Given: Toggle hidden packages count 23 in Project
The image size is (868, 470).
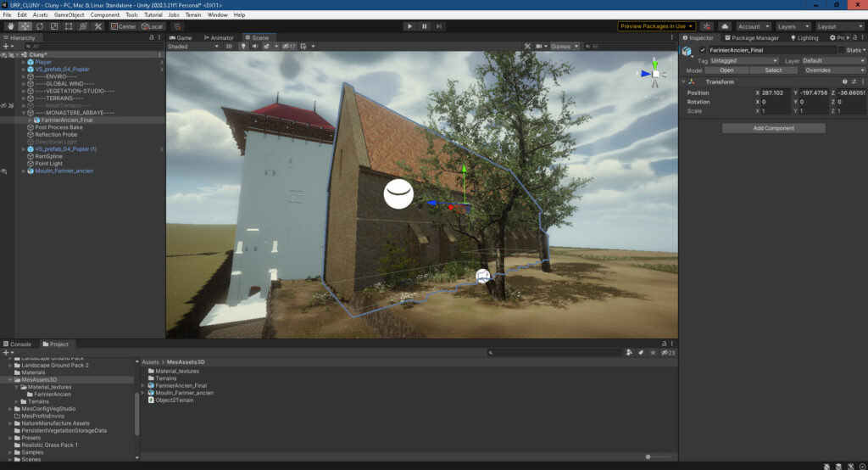Looking at the screenshot, I should (x=668, y=353).
